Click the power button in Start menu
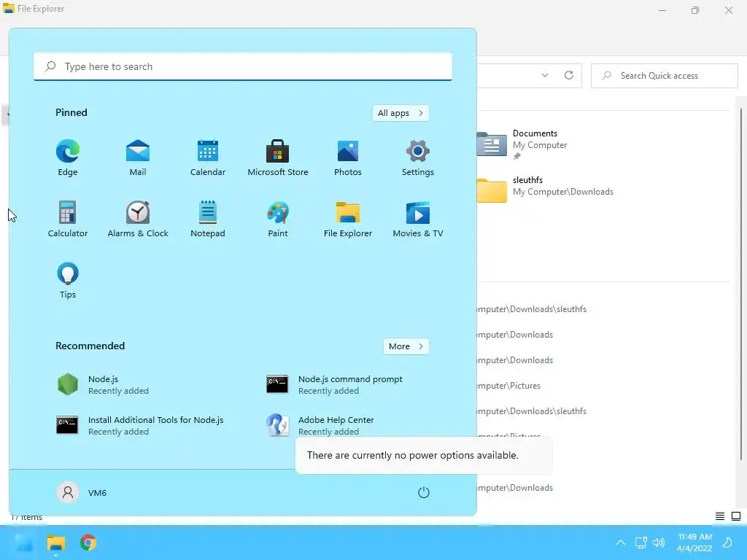 point(424,492)
